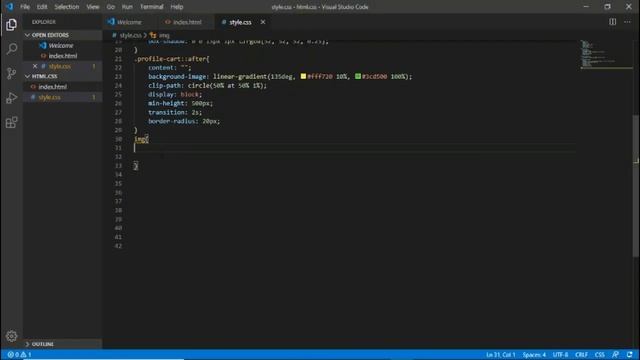Viewport: 640px width, 360px height.
Task: Open the Run and Debug view
Action: (11, 98)
